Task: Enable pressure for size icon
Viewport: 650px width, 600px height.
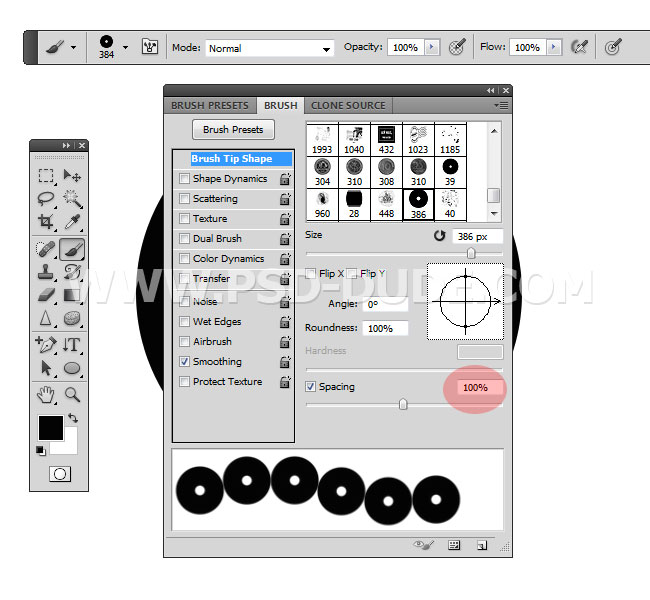Action: pyautogui.click(x=613, y=47)
